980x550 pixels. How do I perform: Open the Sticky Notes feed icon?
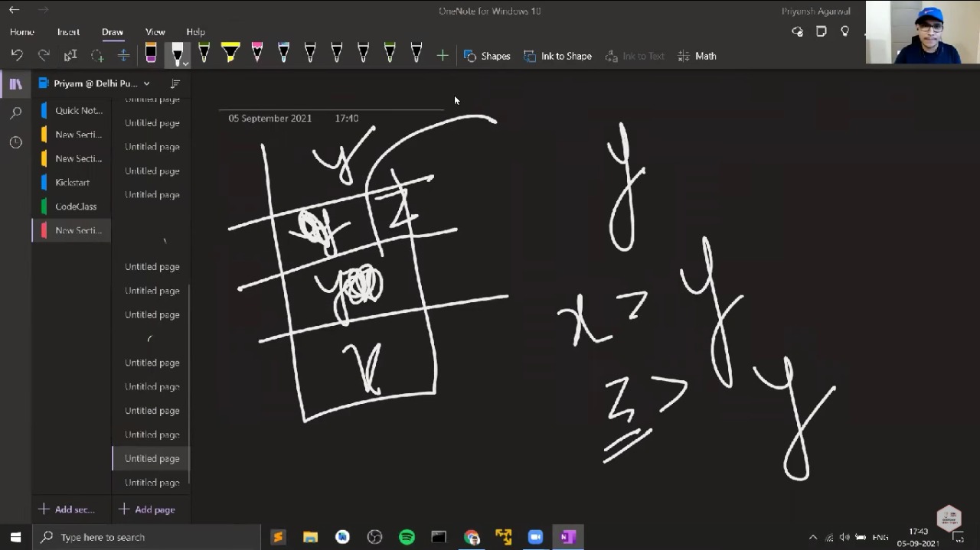[822, 31]
